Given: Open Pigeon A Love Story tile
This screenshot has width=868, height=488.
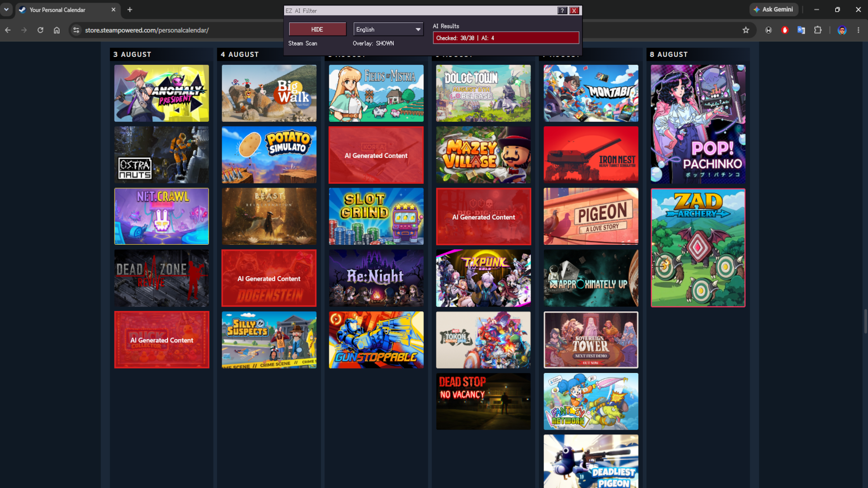Looking at the screenshot, I should coord(591,216).
